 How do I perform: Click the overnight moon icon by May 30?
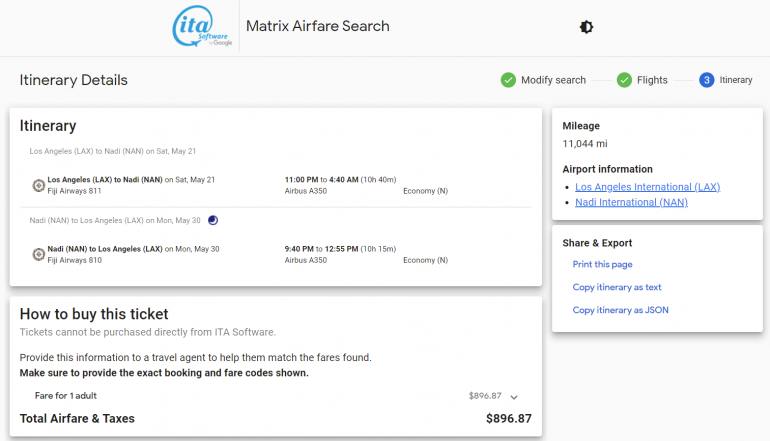[212, 220]
